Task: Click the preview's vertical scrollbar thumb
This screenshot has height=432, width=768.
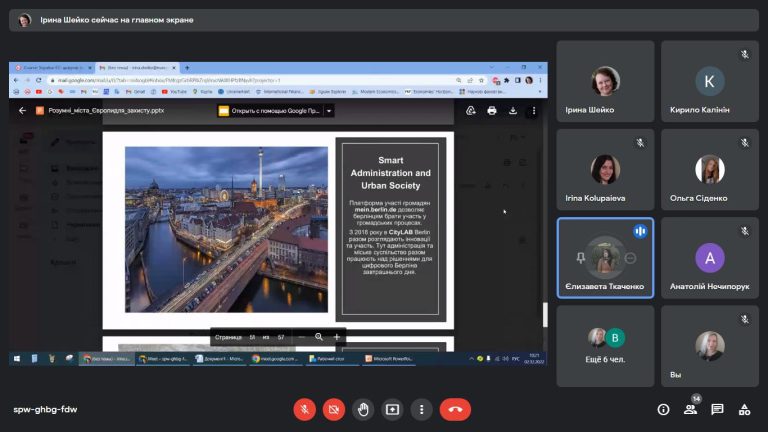Action: click(x=545, y=314)
